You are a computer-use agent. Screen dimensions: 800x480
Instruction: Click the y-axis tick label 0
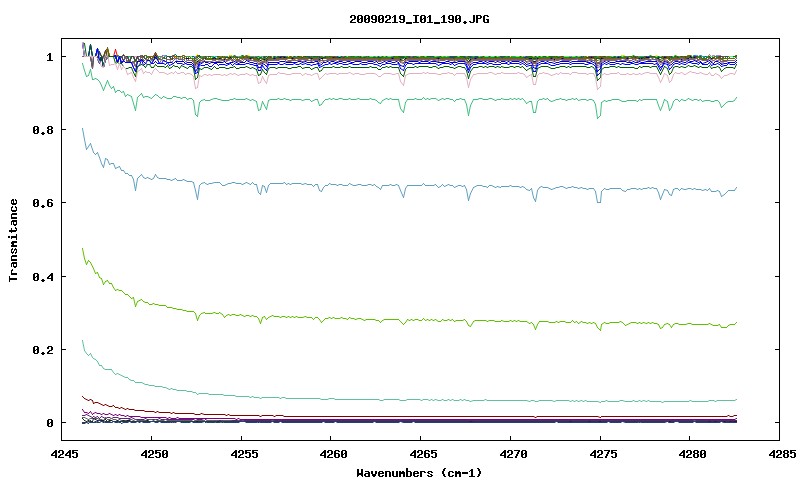coord(49,423)
